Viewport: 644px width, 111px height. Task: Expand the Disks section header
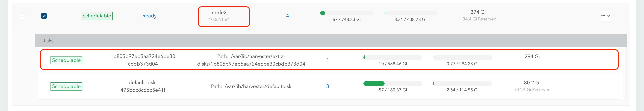(47, 41)
